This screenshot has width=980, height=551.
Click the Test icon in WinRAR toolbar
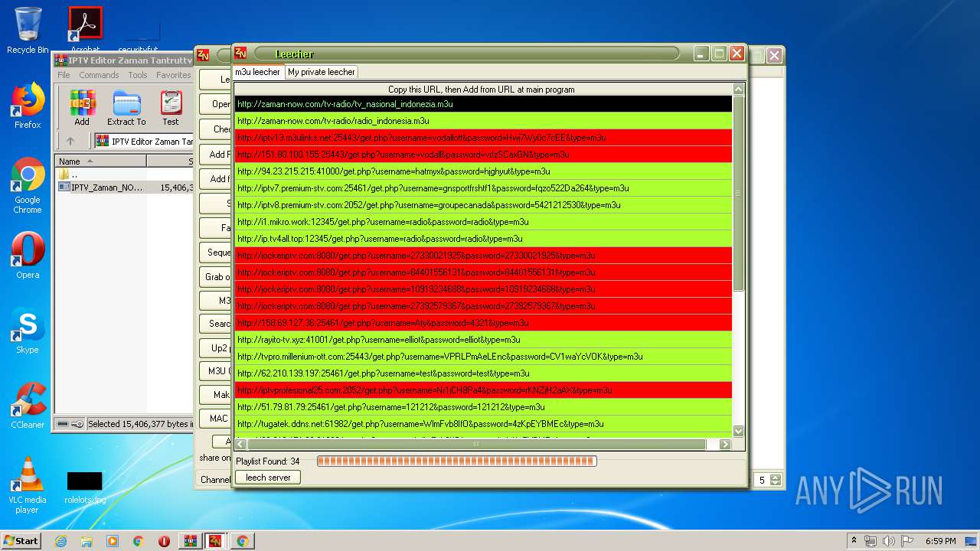click(x=171, y=108)
